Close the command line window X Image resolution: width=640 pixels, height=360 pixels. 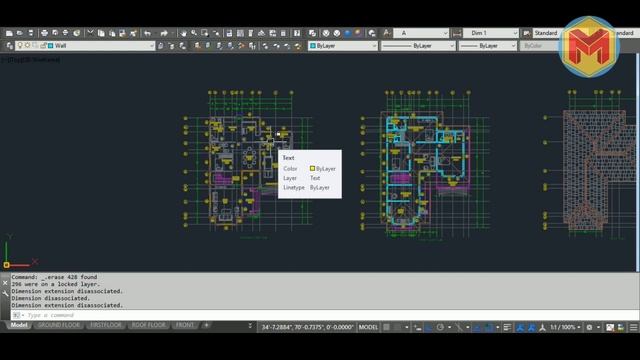5,282
